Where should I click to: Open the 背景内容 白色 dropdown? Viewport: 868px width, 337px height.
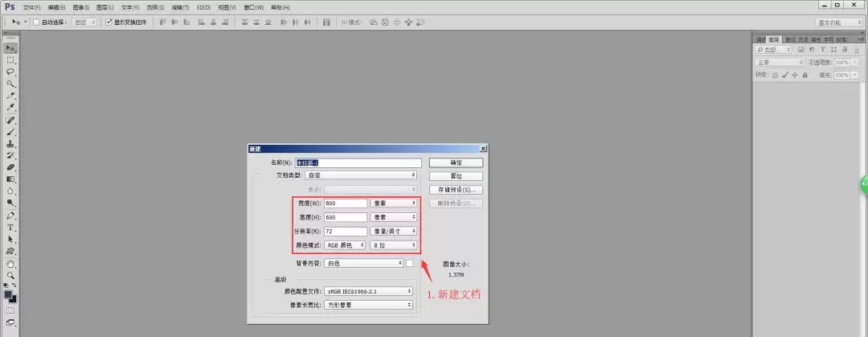click(364, 263)
